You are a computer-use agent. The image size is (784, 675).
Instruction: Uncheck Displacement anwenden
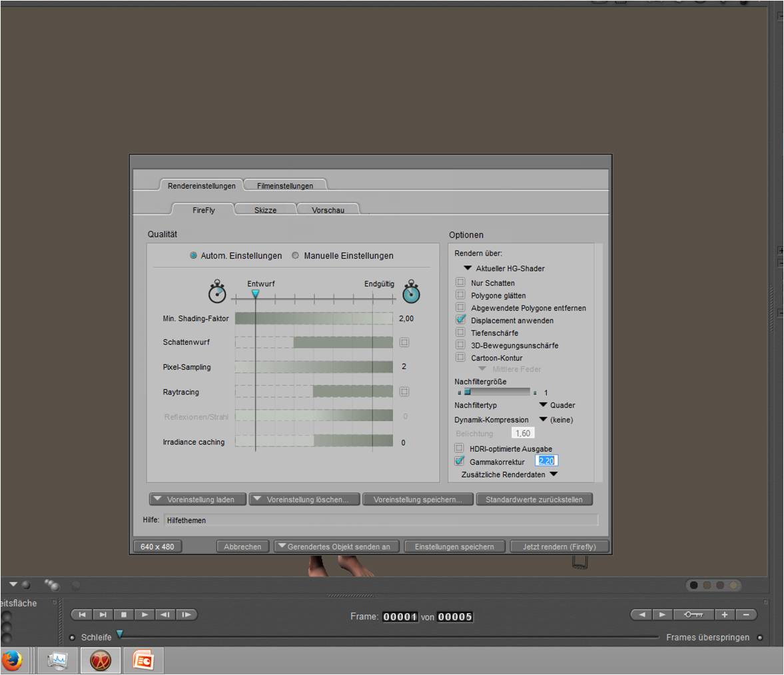[460, 320]
